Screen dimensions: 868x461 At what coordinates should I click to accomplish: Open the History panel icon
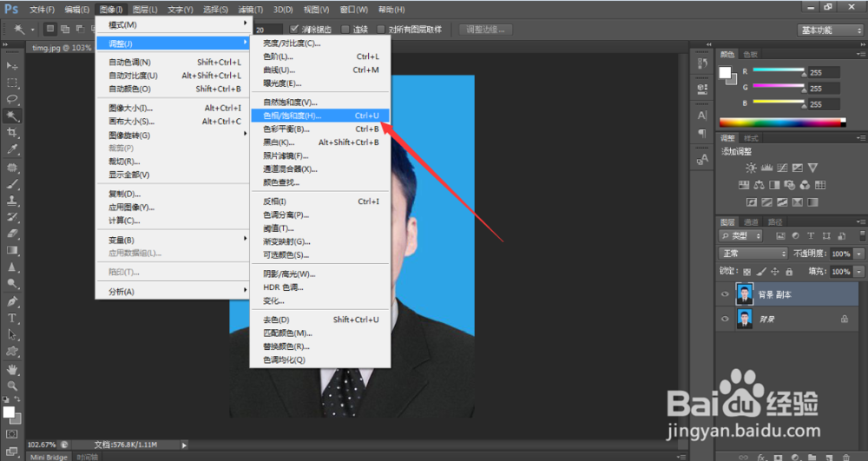coord(702,63)
